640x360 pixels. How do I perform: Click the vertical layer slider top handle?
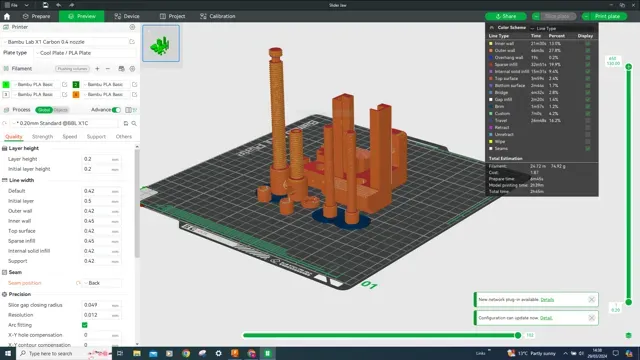click(x=629, y=67)
